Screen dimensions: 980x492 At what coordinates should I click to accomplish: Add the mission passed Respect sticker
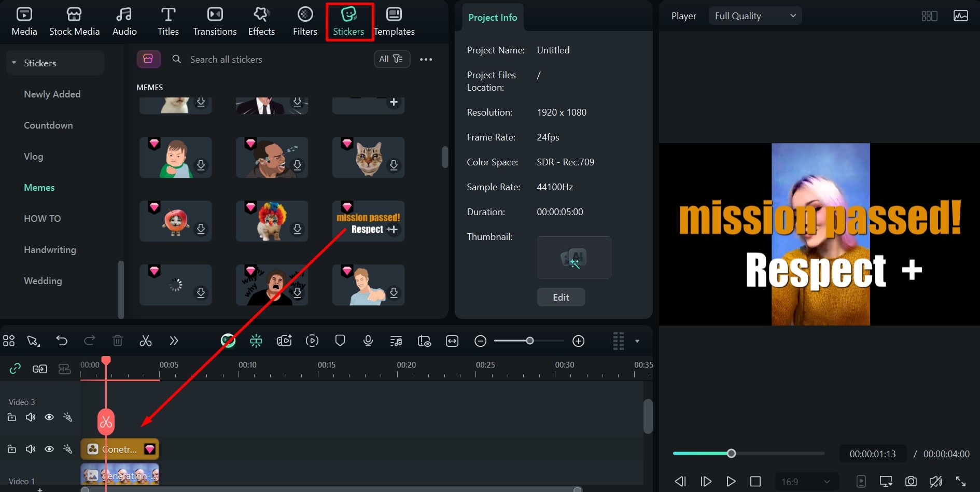pos(393,229)
